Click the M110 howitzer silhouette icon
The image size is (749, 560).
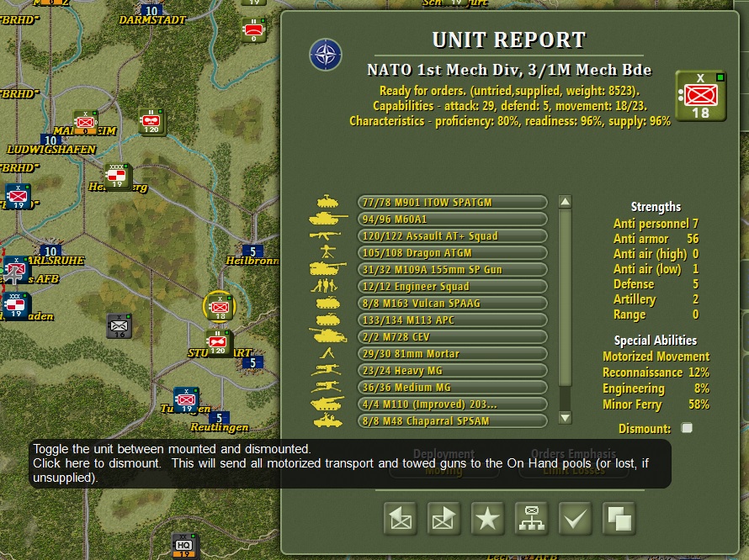pyautogui.click(x=327, y=404)
